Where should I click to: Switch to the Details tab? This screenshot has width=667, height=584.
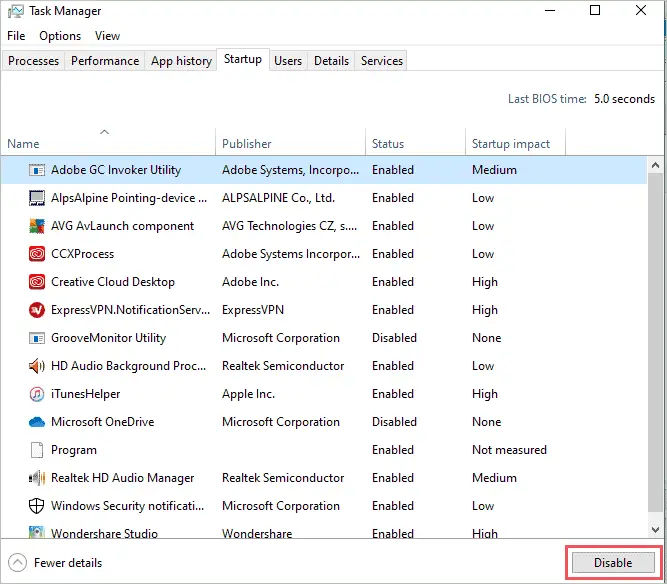[x=331, y=61]
